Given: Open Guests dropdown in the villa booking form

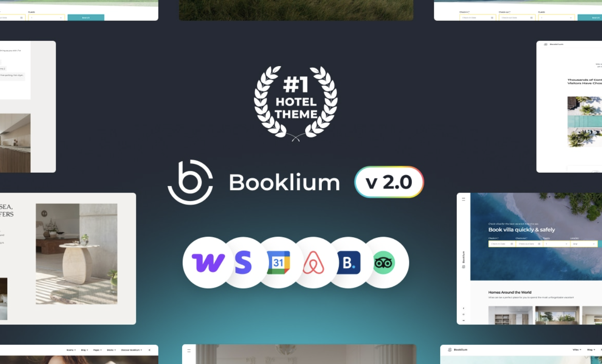Looking at the screenshot, I should (x=557, y=244).
